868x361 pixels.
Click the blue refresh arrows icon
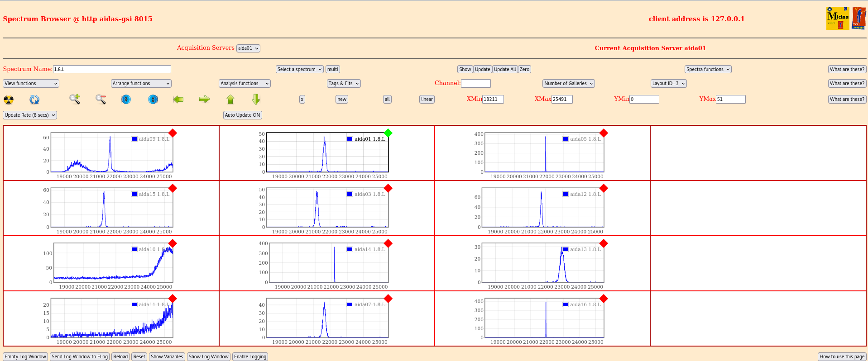coord(34,100)
